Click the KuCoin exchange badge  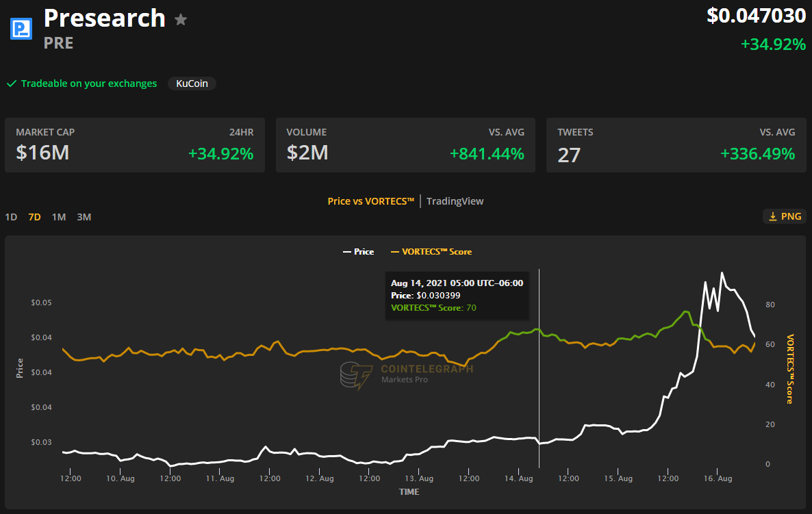point(192,83)
